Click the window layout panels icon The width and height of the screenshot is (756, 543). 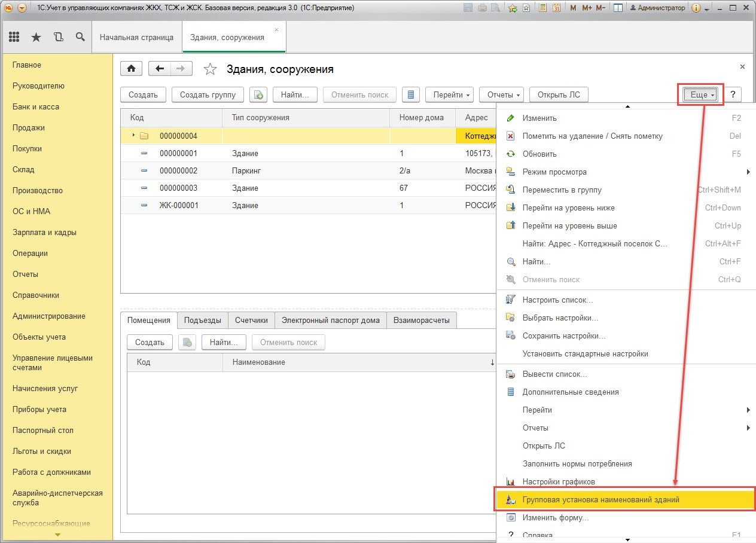click(618, 8)
